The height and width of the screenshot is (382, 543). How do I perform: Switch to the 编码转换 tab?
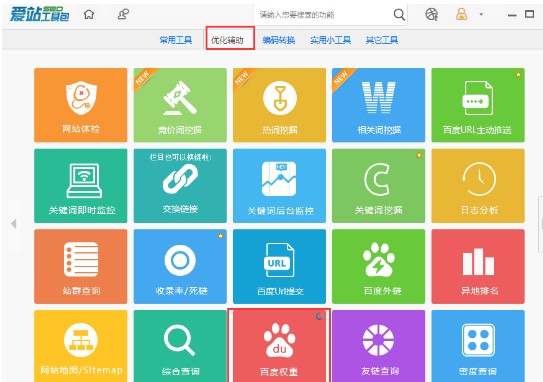(x=279, y=40)
